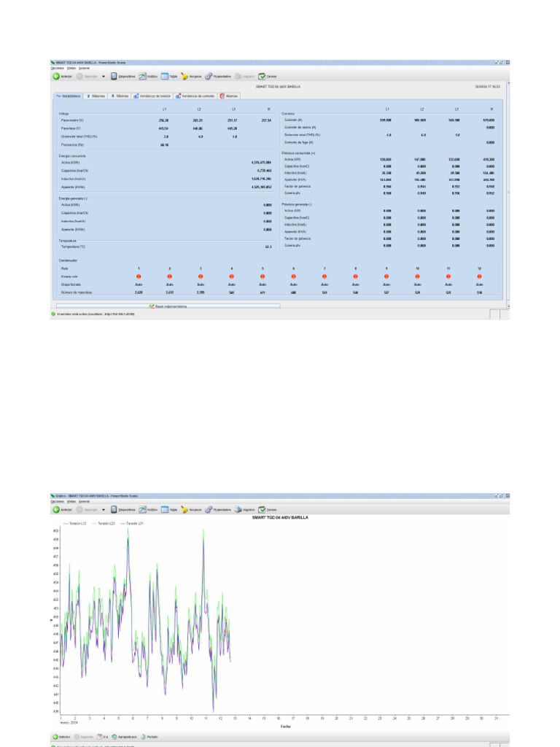
Task: Click green Anterior arrow in graph window top toolbar
Action: tap(55, 510)
